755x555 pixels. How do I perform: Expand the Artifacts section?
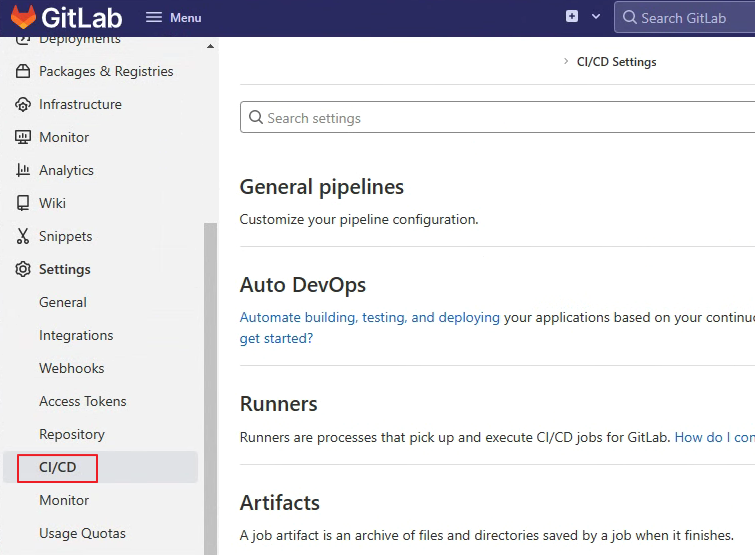click(x=280, y=503)
